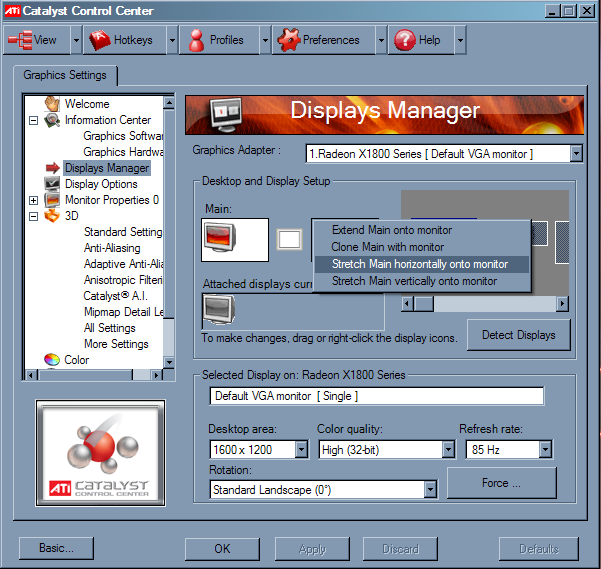Open the Help dropdown arrow
601x569 pixels.
click(x=460, y=40)
